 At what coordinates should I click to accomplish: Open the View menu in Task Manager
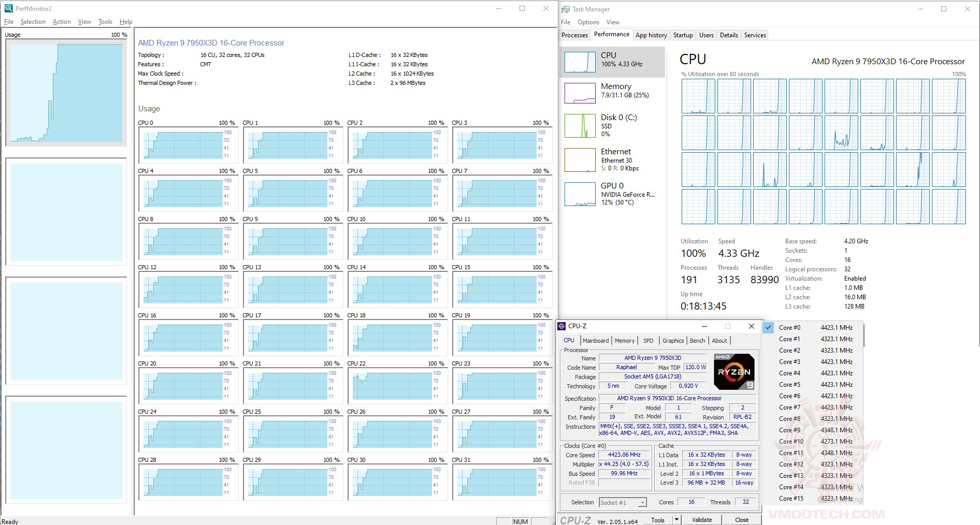[x=613, y=22]
